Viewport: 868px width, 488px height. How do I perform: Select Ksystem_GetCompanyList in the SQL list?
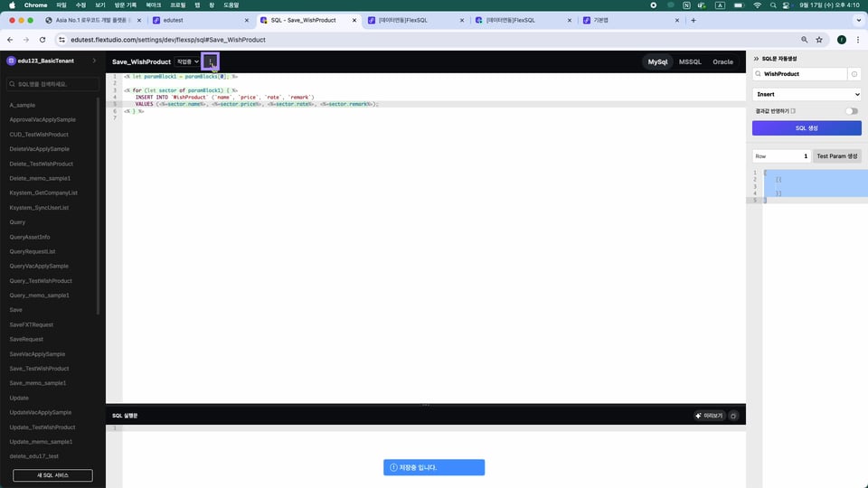tap(43, 192)
